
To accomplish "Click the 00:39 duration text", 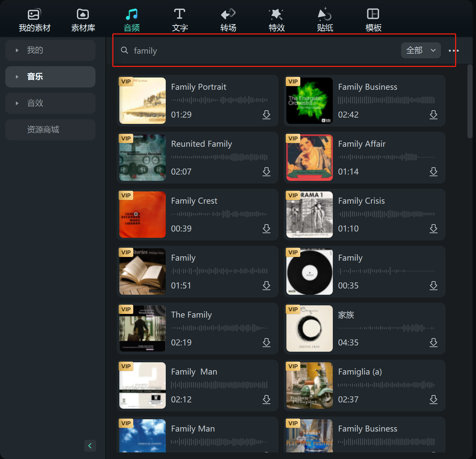I will point(181,229).
